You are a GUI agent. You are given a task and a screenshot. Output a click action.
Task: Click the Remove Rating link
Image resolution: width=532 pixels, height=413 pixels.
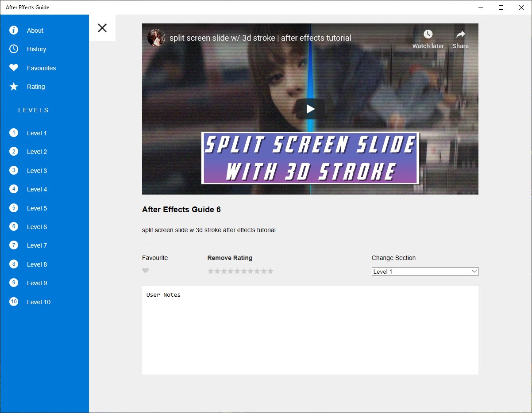(230, 258)
